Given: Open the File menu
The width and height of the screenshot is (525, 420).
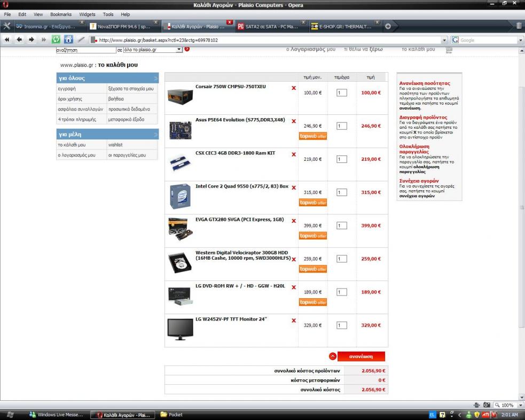Looking at the screenshot, I should pyautogui.click(x=7, y=14).
